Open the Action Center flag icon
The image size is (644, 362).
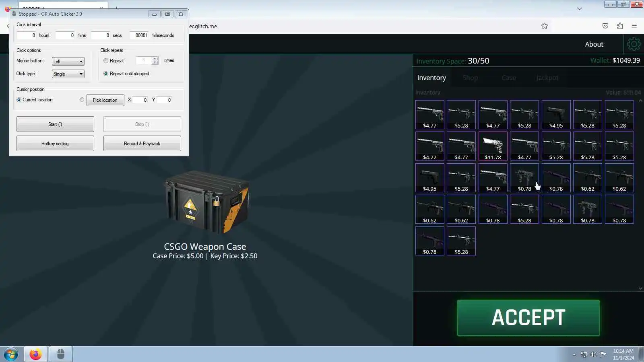[603, 354]
